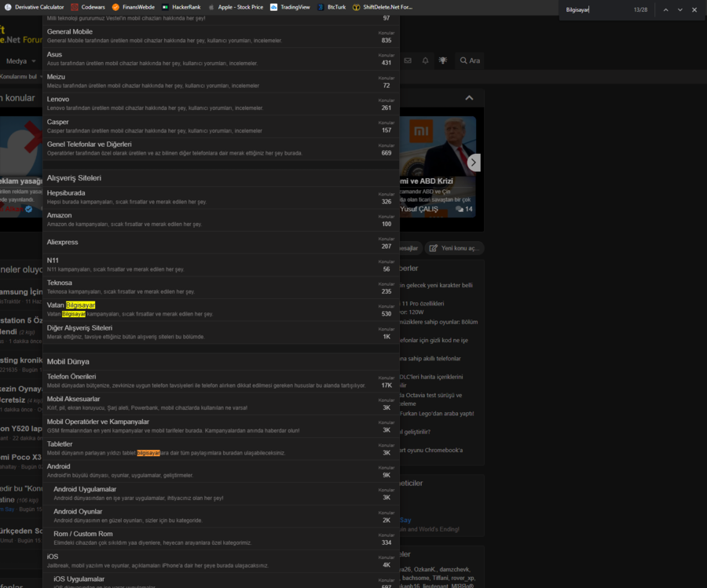Open the Codewars bookmark
This screenshot has height=588, width=707.
point(88,7)
